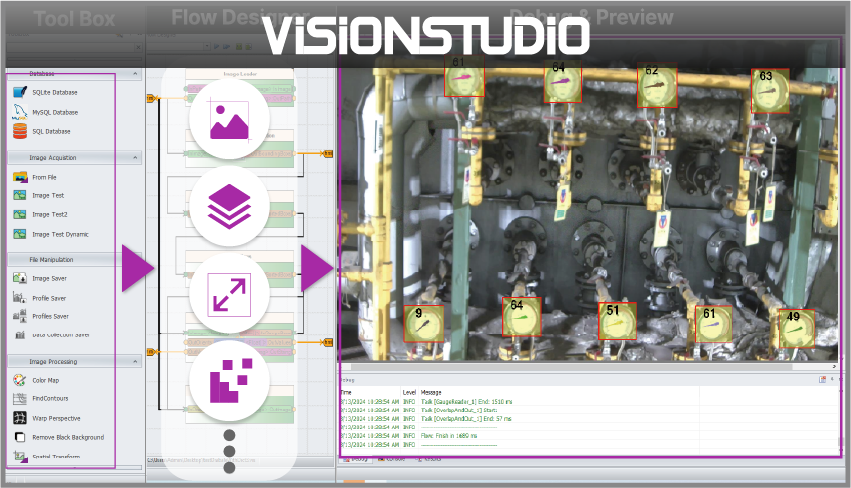Select the Image Saver tool icon
851x488 pixels.
tap(20, 278)
